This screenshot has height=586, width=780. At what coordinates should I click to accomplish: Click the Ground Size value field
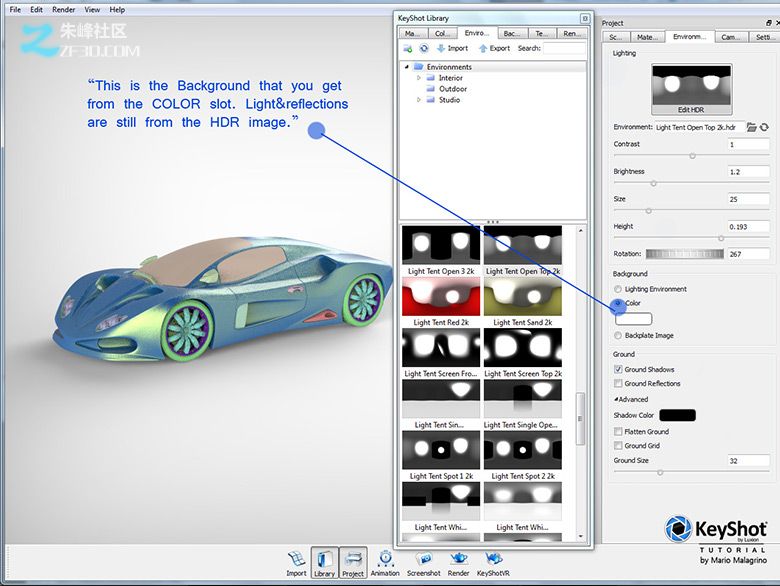click(748, 461)
